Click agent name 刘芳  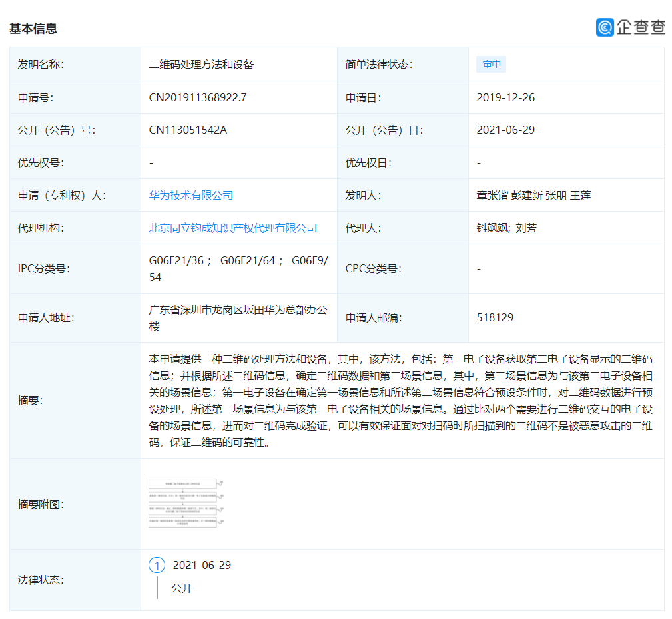click(x=526, y=228)
